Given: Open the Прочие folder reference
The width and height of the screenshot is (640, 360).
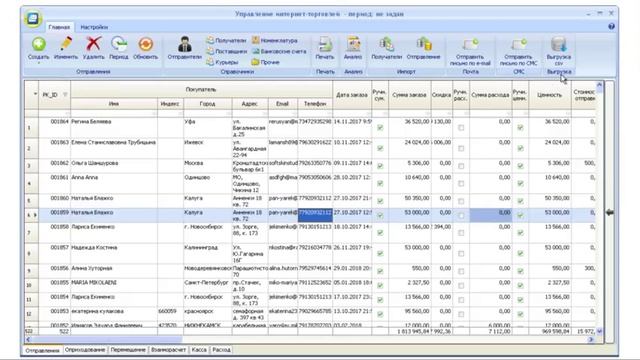Looking at the screenshot, I should [266, 62].
